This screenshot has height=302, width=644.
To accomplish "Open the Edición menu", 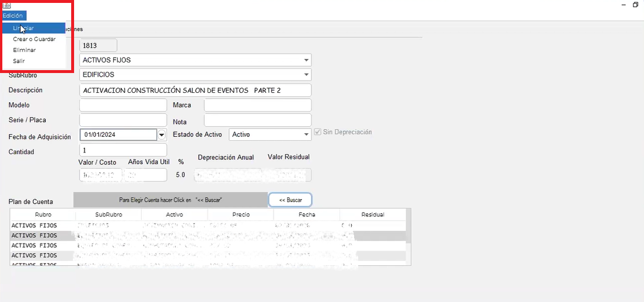I will tap(14, 16).
